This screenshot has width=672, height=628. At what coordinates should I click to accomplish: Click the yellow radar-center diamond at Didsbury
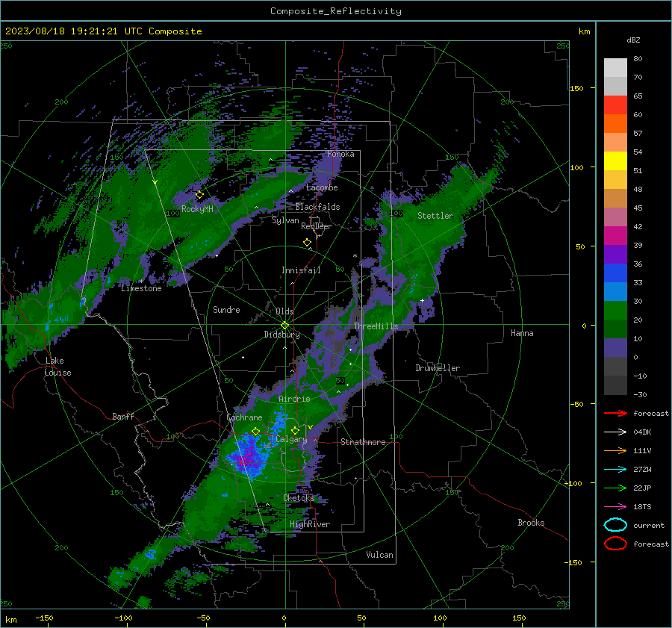tap(284, 325)
